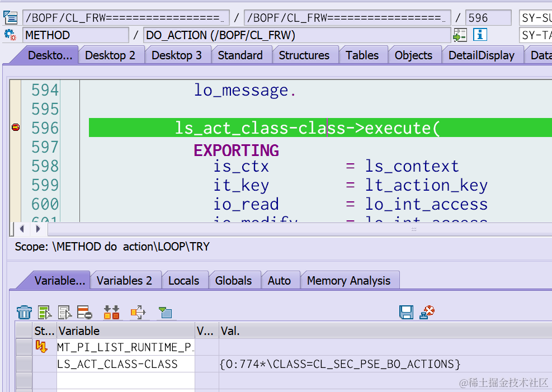Click the horizontal scrollbar track under code

click(x=299, y=229)
